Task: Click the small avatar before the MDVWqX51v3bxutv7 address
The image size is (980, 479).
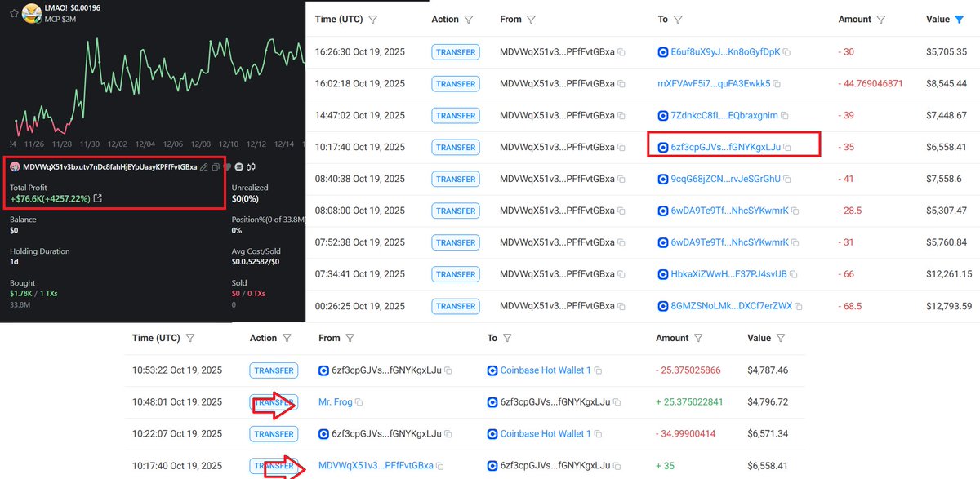Action: pos(15,166)
